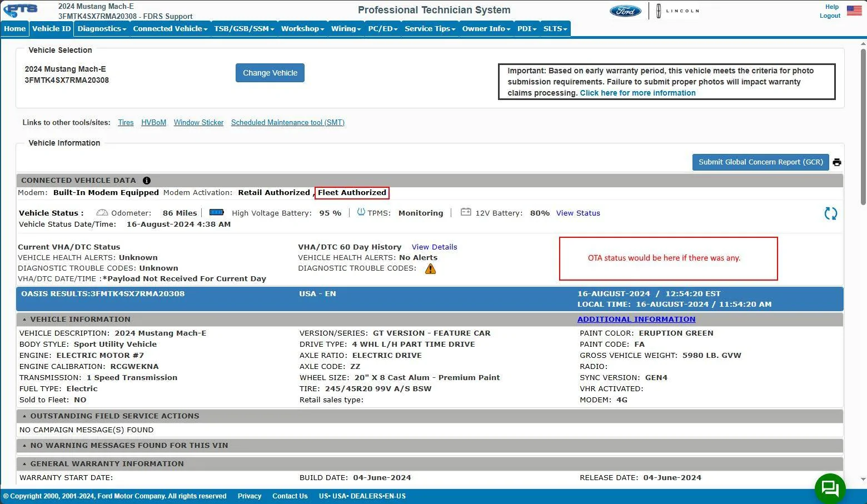Select the Vehicle ID tab

tap(52, 29)
